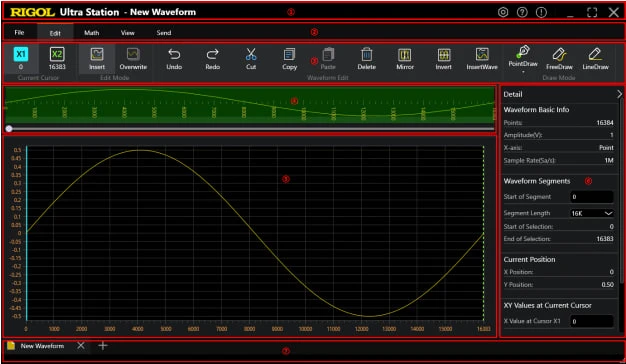Click the Waveform Segments heading

[x=537, y=181]
